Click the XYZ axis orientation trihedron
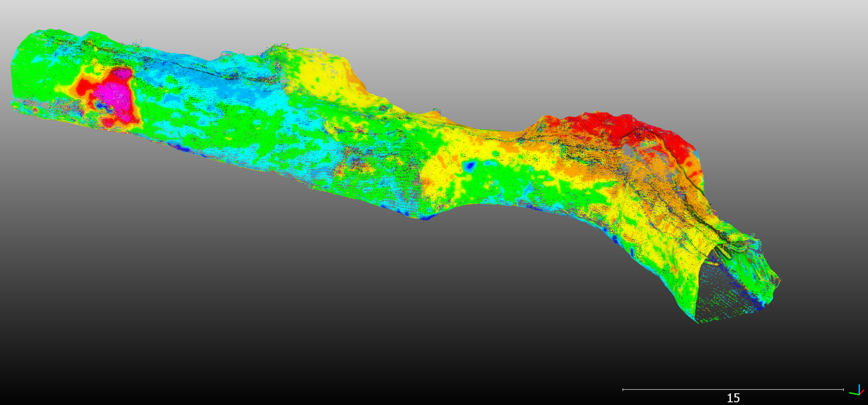Viewport: 868px width, 405px height. click(x=857, y=390)
